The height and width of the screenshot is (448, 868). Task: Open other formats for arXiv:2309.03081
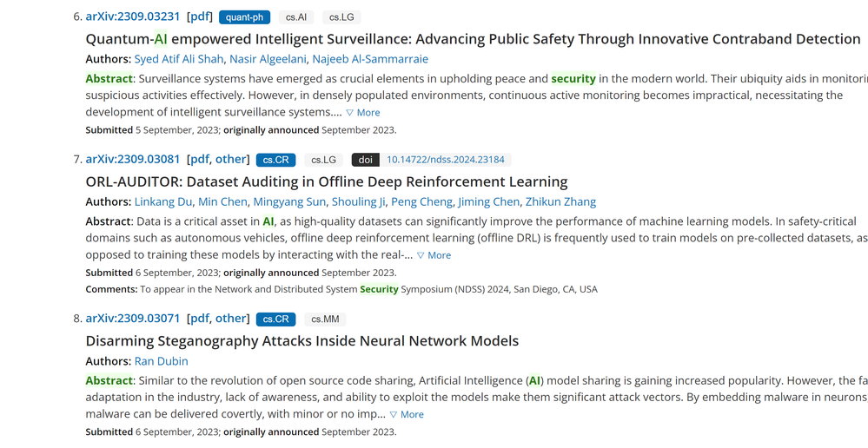tap(231, 159)
